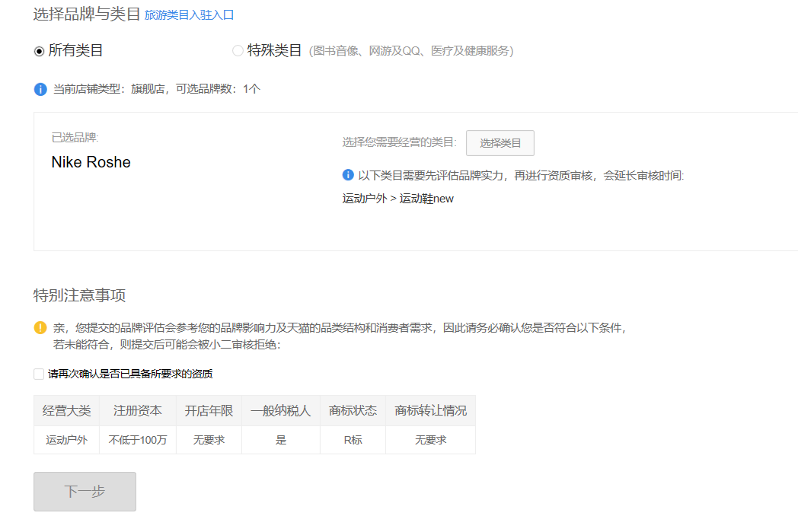Select the brand name Nike Roshe
This screenshot has width=798, height=532.
point(91,162)
